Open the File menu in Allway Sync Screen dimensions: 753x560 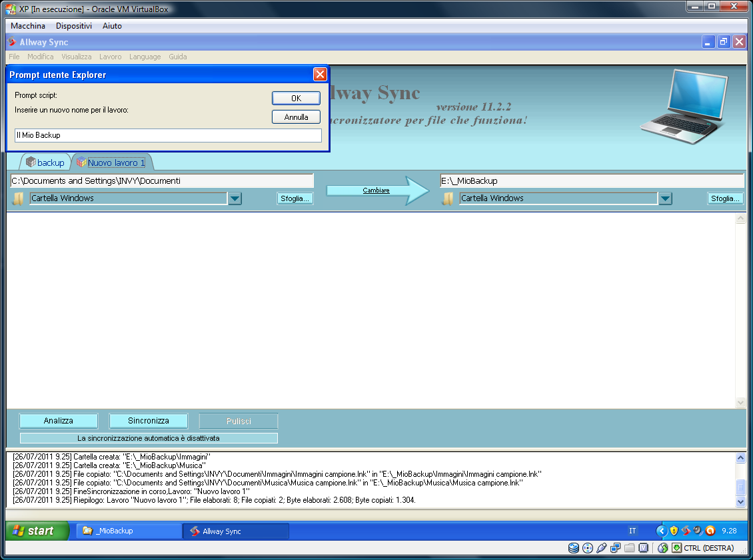pyautogui.click(x=15, y=57)
